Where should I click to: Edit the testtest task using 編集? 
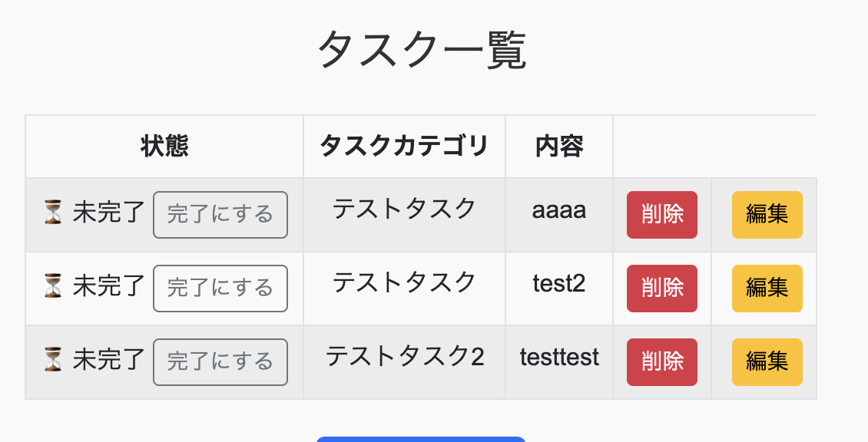click(x=767, y=361)
